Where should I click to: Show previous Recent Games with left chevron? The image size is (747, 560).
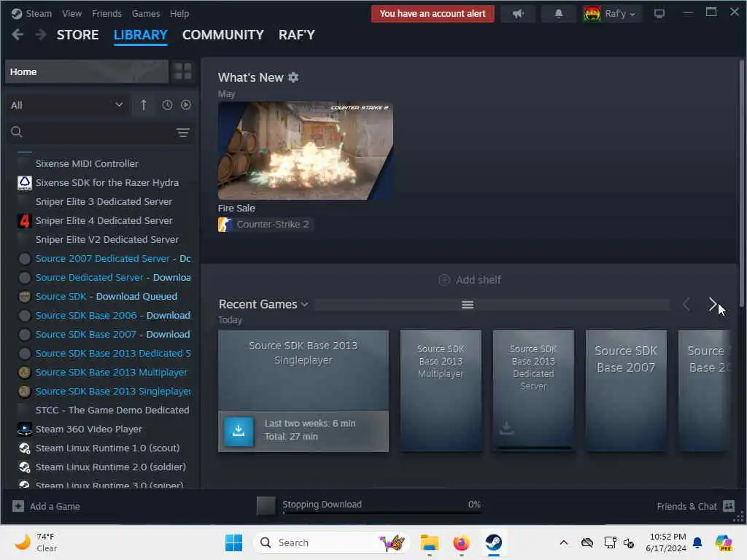(686, 304)
